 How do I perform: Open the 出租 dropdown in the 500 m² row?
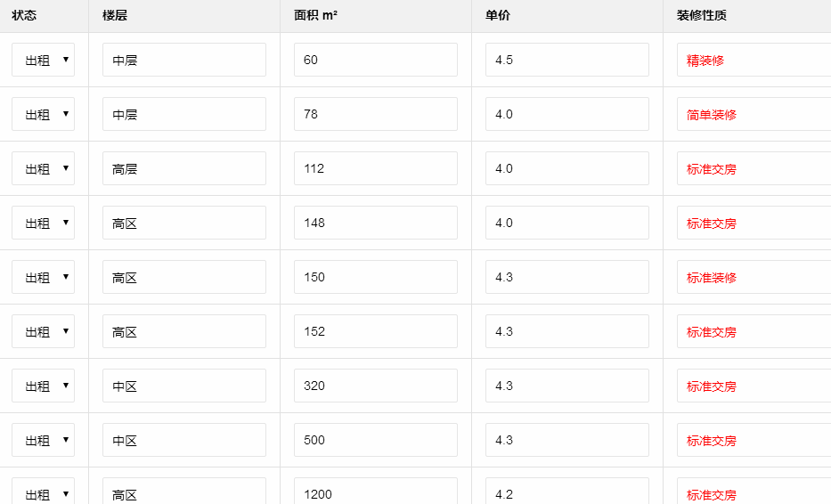(x=43, y=441)
